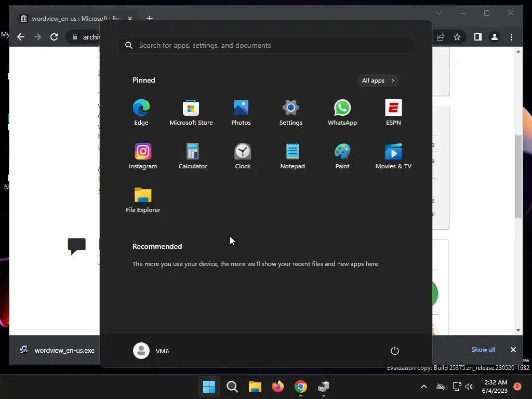This screenshot has width=532, height=399.
Task: Open the installer app on taskbar
Action: click(324, 387)
